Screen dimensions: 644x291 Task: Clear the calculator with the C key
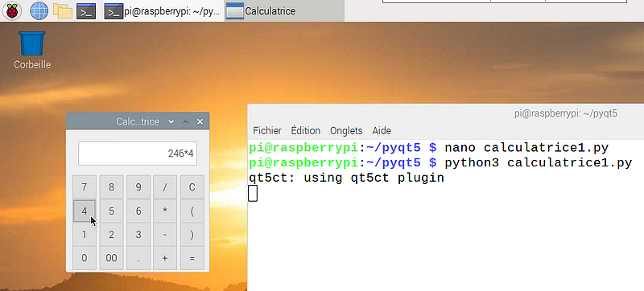192,187
